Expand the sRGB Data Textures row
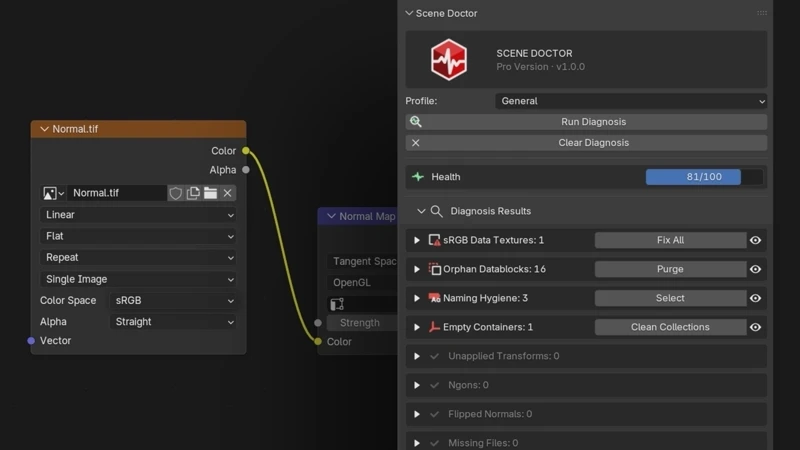 coord(417,240)
